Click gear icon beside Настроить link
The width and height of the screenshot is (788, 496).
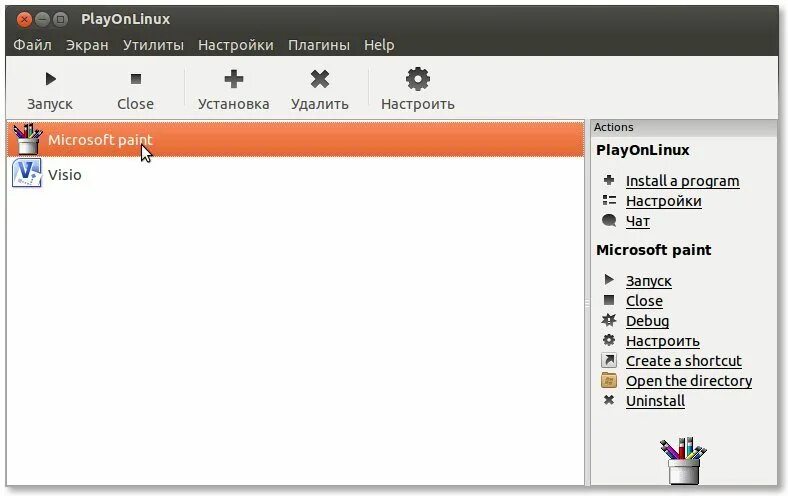click(609, 340)
